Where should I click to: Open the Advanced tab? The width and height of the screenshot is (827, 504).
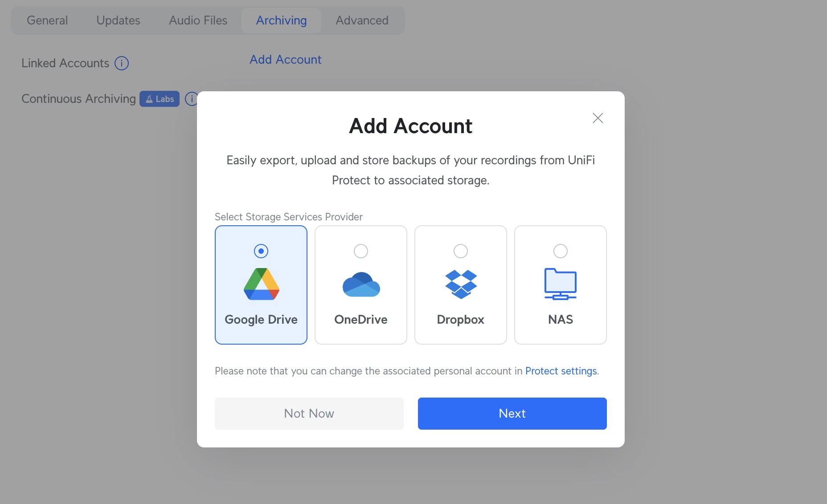point(362,20)
